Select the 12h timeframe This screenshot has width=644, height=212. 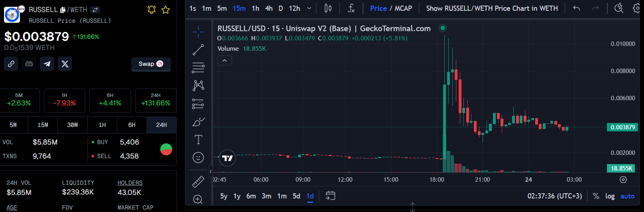295,8
